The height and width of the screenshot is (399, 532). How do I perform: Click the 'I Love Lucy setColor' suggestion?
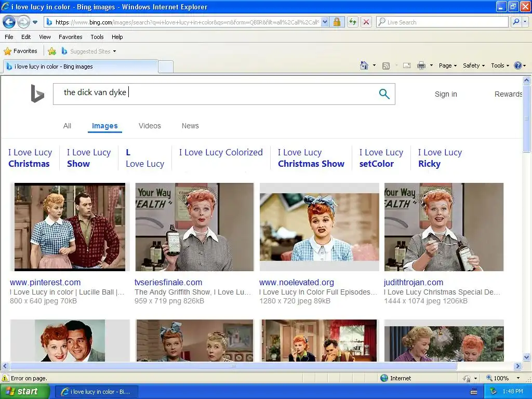coord(381,158)
